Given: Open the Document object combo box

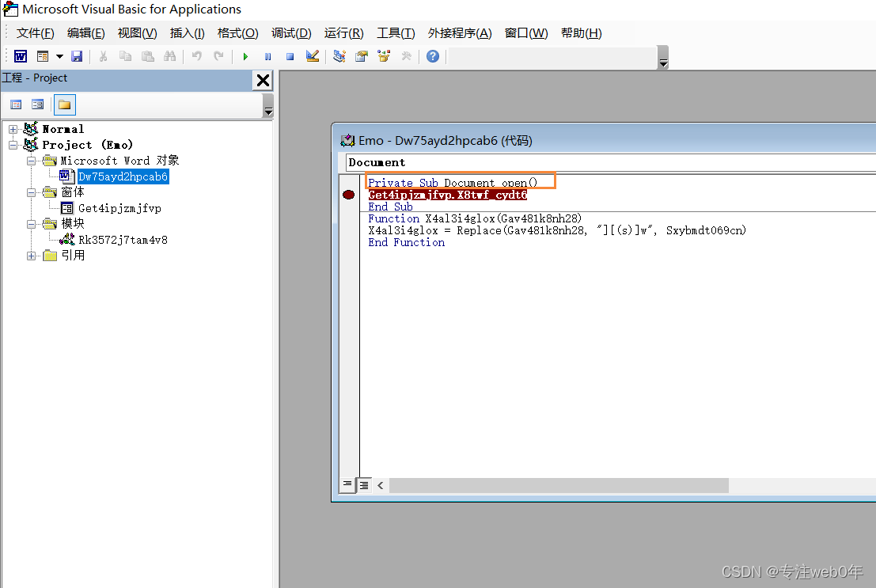Looking at the screenshot, I should pyautogui.click(x=611, y=163).
